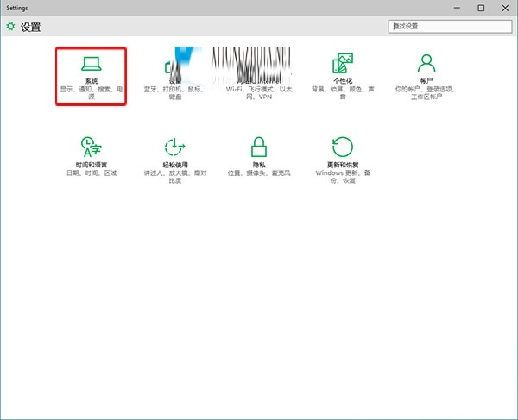Image resolution: width=518 pixels, height=420 pixels.
Task: Close the Settings window
Action: coord(505,8)
